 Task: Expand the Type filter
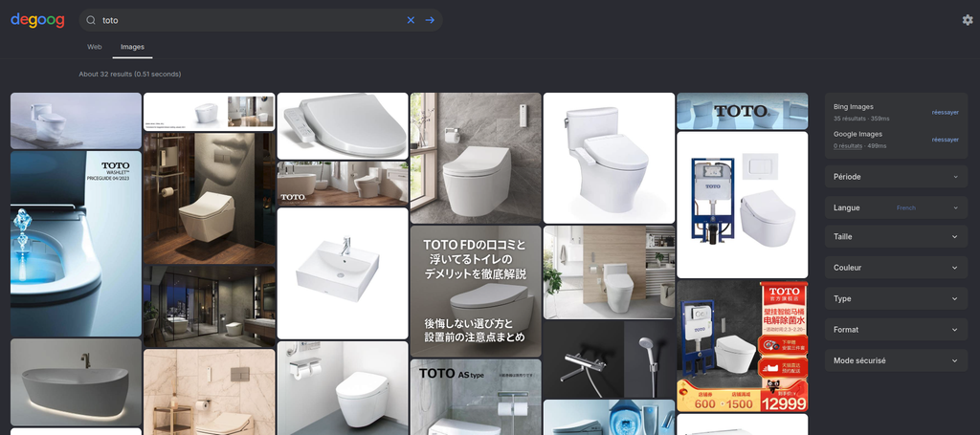(x=896, y=298)
